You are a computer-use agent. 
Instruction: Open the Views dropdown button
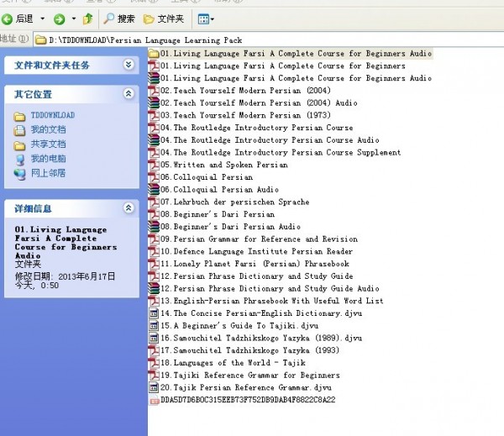[x=206, y=19]
